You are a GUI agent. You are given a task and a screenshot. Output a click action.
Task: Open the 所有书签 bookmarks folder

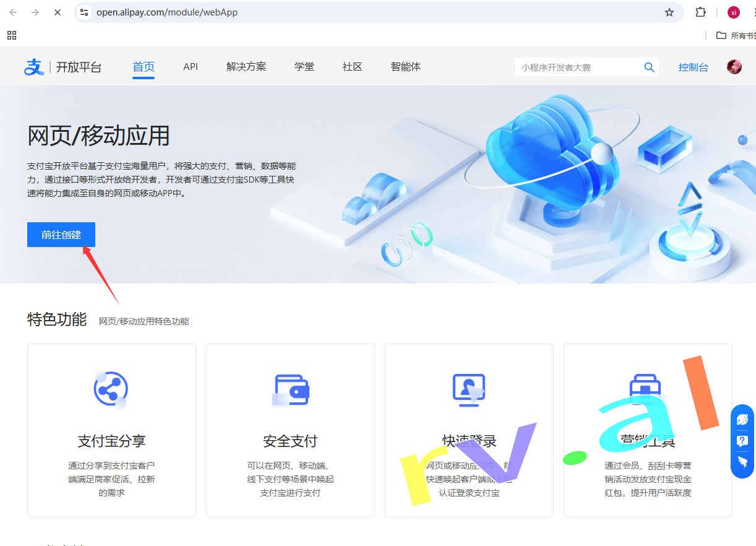point(736,35)
